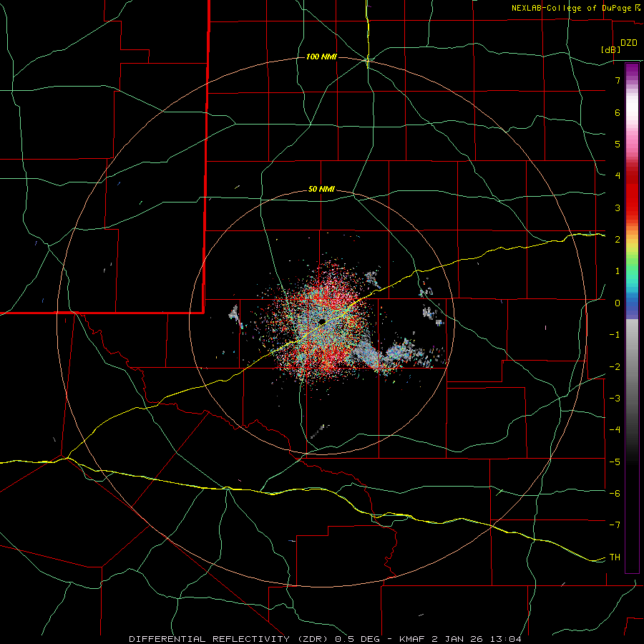Click the 3 dB tick label on the color scale
Viewport: 644px width, 644px height.
pos(618,208)
